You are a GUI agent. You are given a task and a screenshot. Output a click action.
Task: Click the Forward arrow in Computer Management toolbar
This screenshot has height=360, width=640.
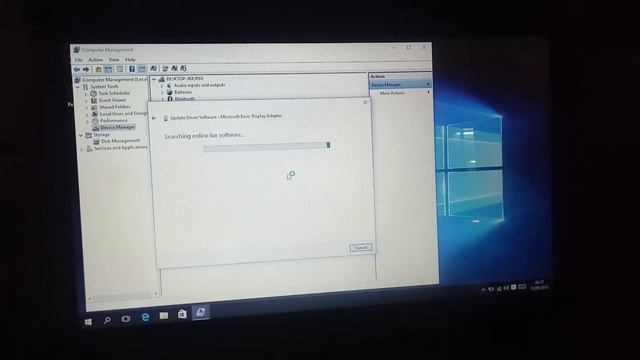(x=86, y=69)
